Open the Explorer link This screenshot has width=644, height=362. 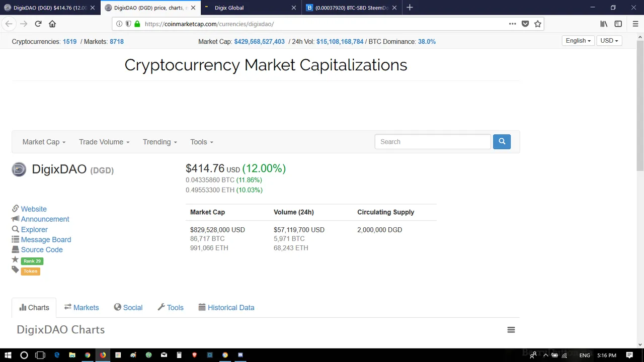tap(34, 230)
